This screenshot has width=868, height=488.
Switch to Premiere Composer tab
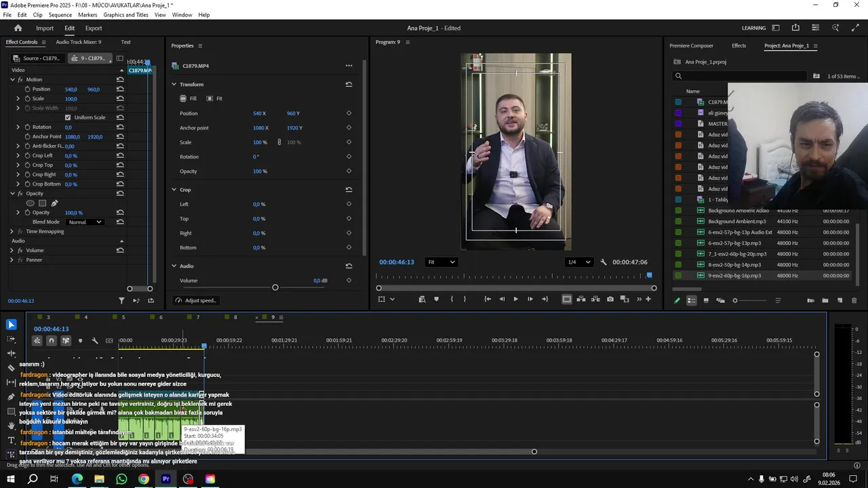point(691,45)
